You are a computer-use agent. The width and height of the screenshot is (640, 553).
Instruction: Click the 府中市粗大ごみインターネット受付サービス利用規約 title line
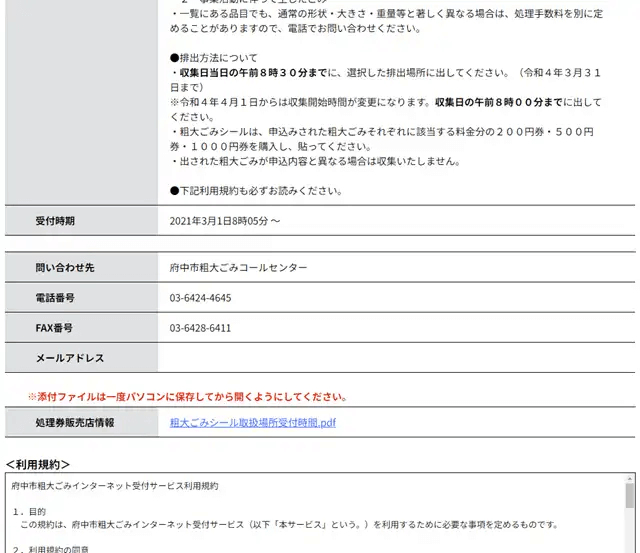pos(115,486)
